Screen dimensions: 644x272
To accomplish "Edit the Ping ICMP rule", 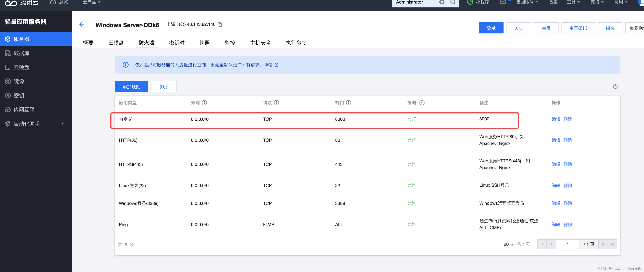I will 556,224.
